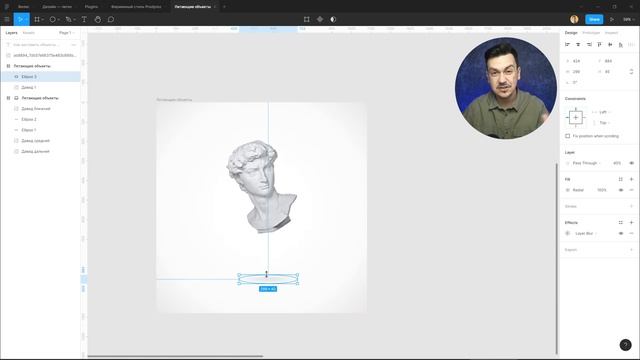The image size is (640, 360).
Task: Open the user avatar in toolbar
Action: [x=574, y=19]
